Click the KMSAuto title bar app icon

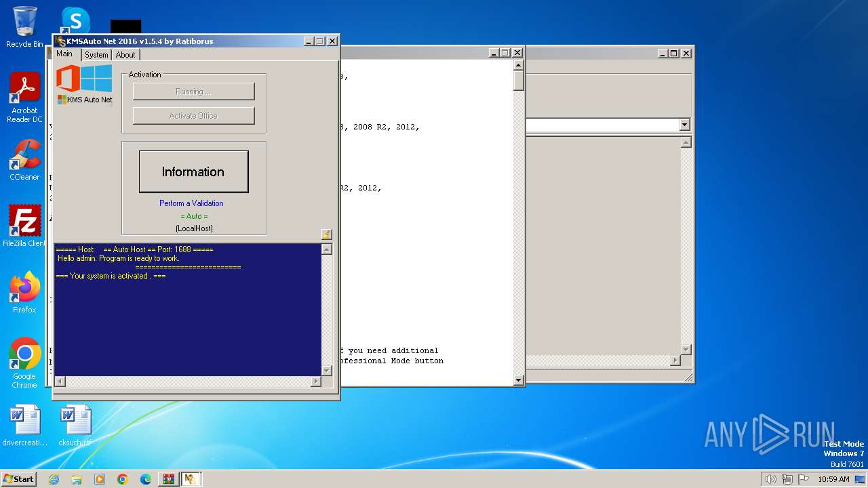[x=60, y=41]
